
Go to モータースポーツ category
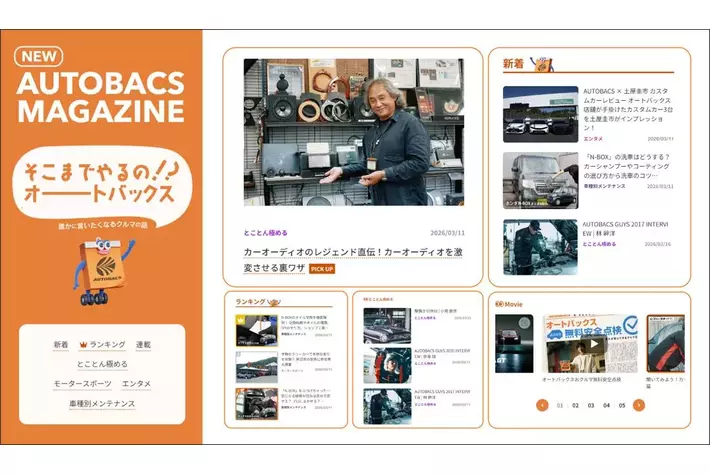[80, 383]
